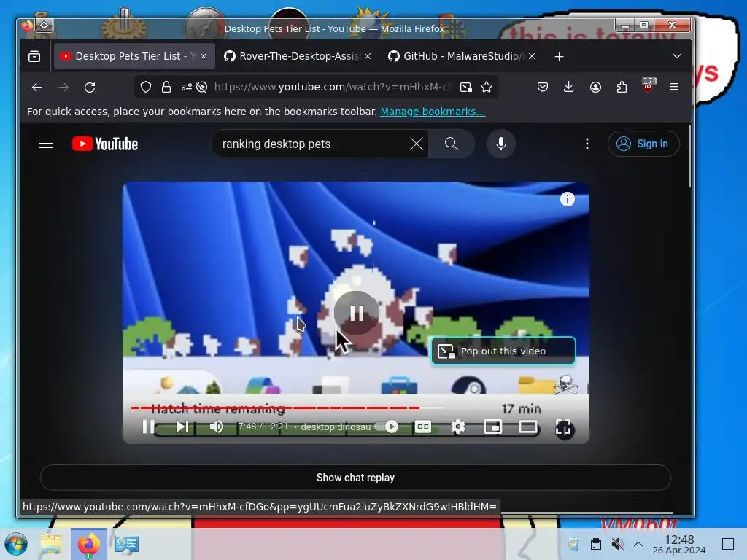Open clipboard manager tray icon
747x560 pixels.
coord(595,544)
